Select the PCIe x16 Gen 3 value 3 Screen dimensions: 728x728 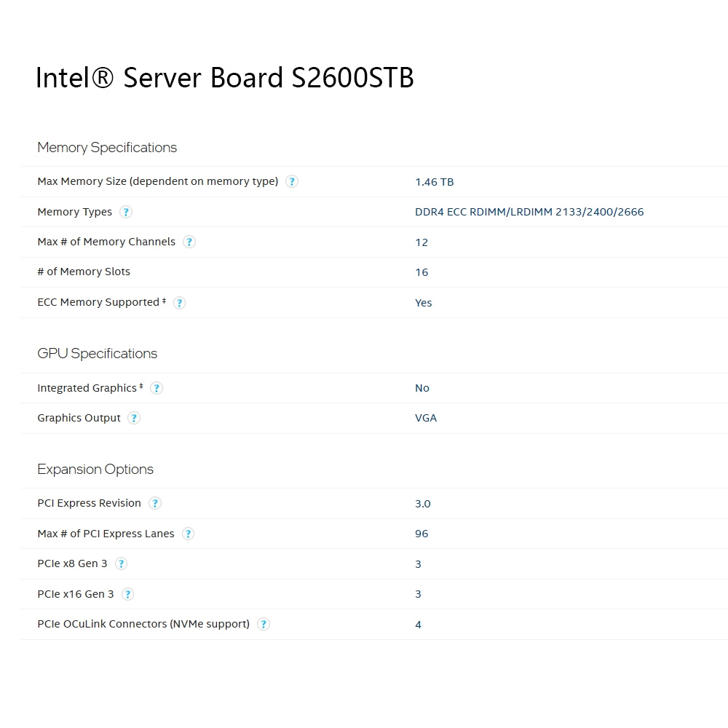418,594
